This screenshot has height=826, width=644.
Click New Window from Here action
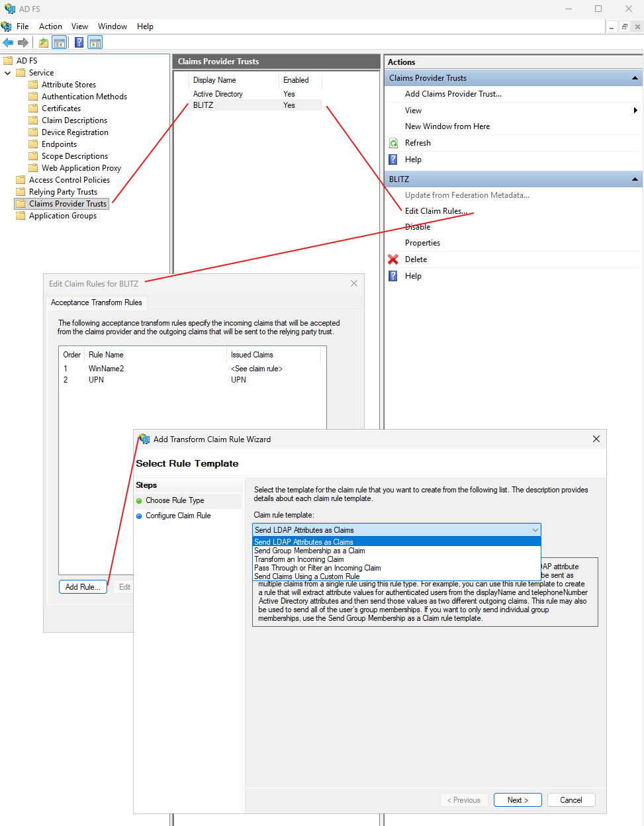point(447,126)
